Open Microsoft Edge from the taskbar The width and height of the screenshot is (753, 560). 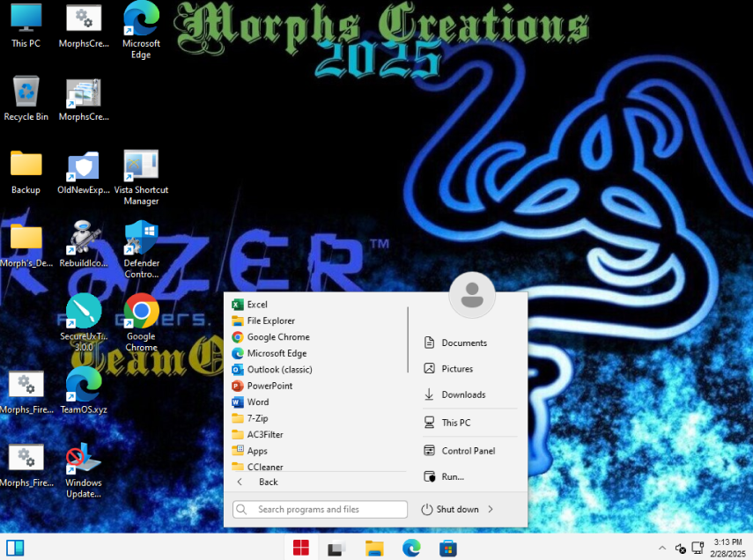pos(411,548)
